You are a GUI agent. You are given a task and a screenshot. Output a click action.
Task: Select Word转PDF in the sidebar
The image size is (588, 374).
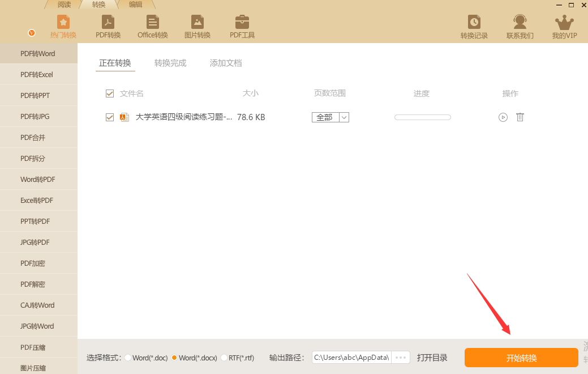pos(38,180)
